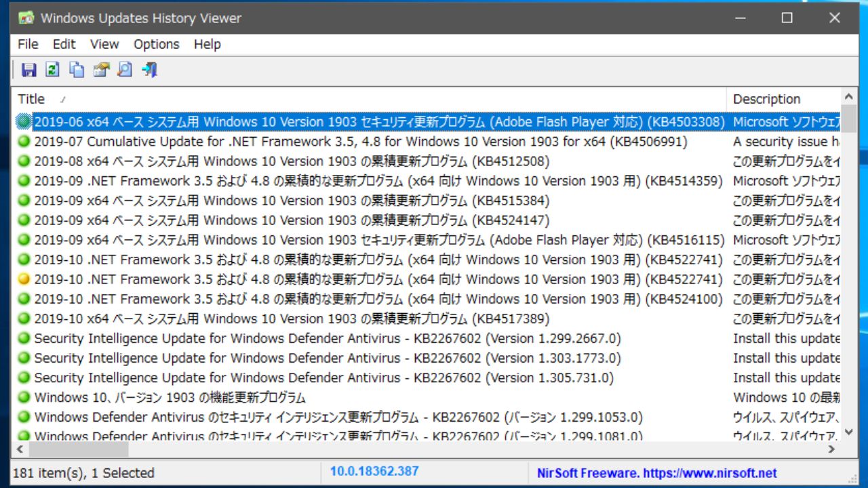Click the horizontal scrollbar thumb
The height and width of the screenshot is (488, 868).
point(79,449)
